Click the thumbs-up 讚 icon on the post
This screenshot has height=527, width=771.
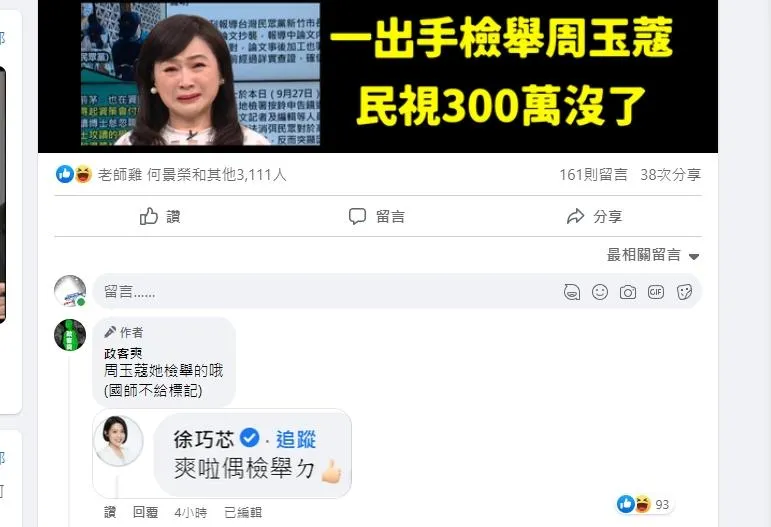coord(148,216)
